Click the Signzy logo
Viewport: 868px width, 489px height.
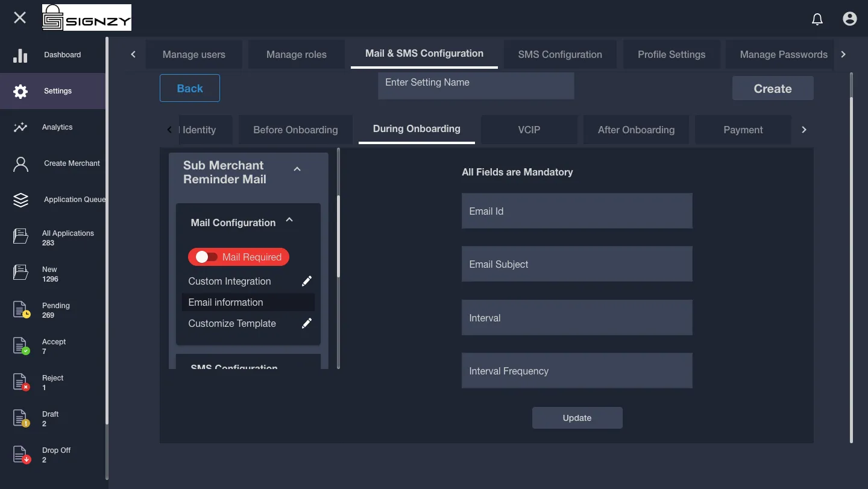point(87,17)
